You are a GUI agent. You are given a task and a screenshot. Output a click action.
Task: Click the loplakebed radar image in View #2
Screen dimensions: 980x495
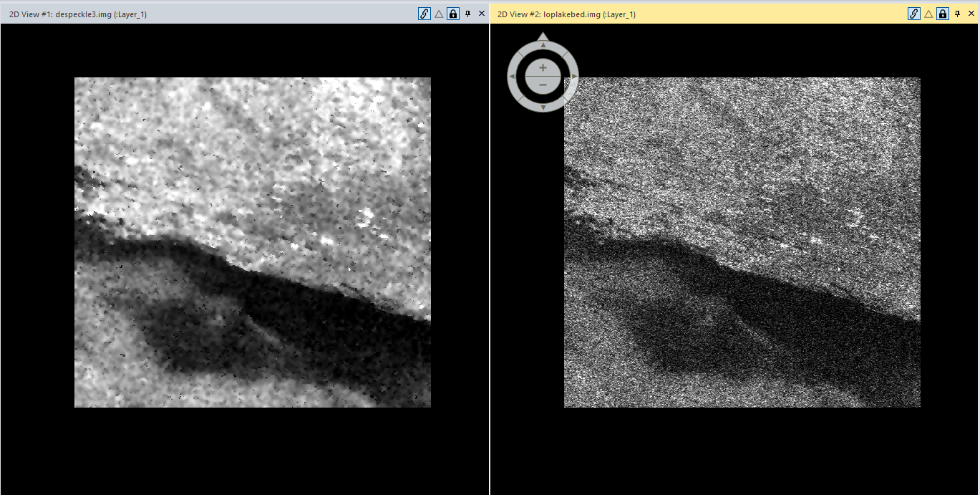click(x=742, y=242)
